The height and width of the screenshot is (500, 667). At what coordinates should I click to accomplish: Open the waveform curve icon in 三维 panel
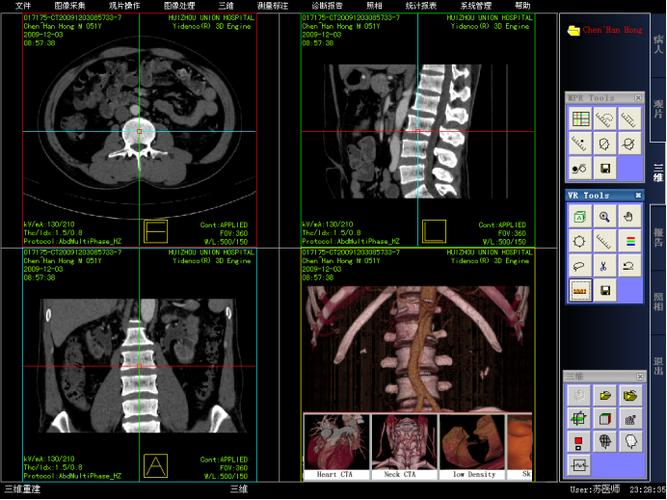(579, 465)
